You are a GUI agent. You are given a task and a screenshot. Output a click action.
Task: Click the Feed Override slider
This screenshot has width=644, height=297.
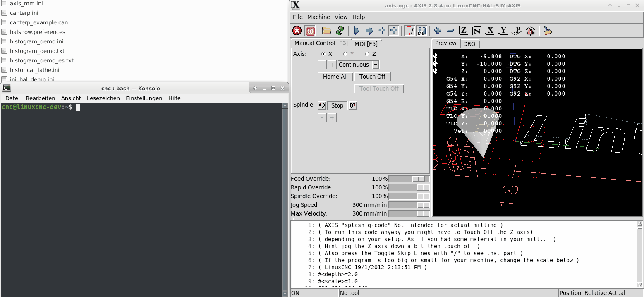tap(409, 179)
